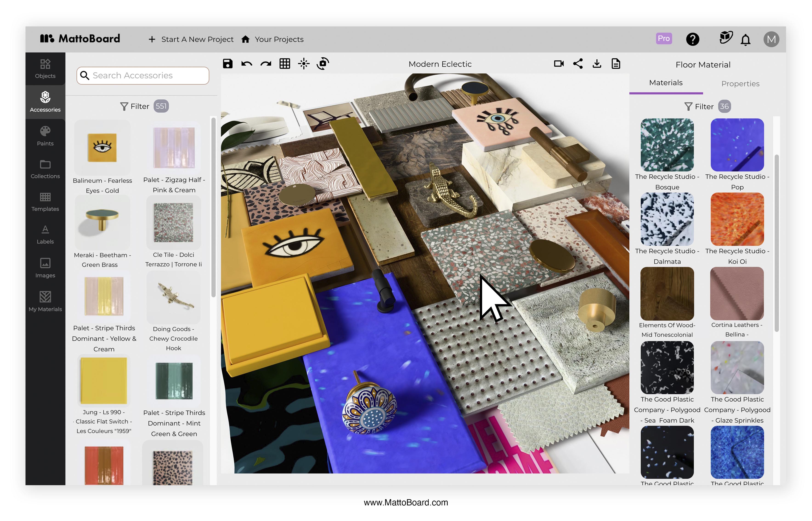The height and width of the screenshot is (521, 812).
Task: Open My Materials sidebar panel
Action: (45, 301)
